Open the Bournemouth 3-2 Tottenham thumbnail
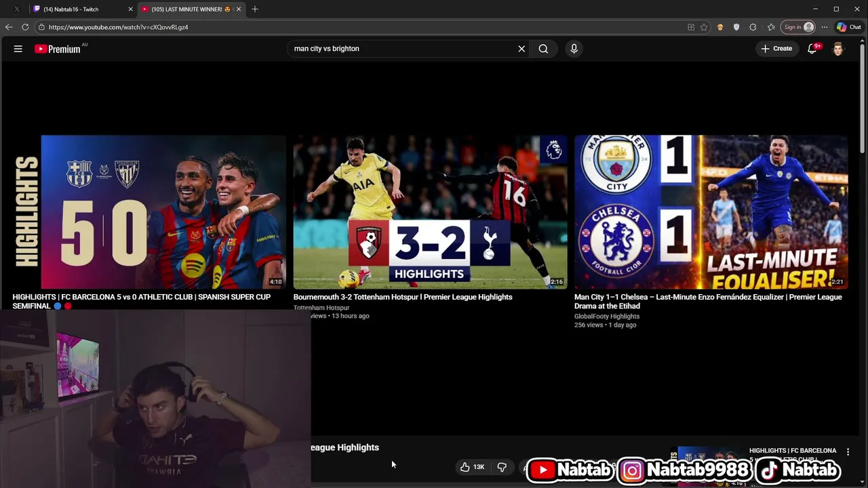 click(x=430, y=212)
